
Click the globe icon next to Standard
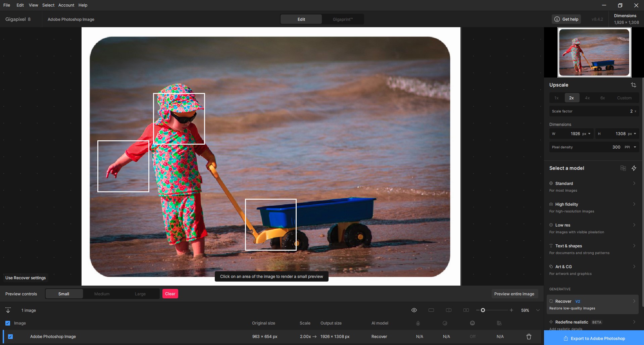(x=551, y=183)
